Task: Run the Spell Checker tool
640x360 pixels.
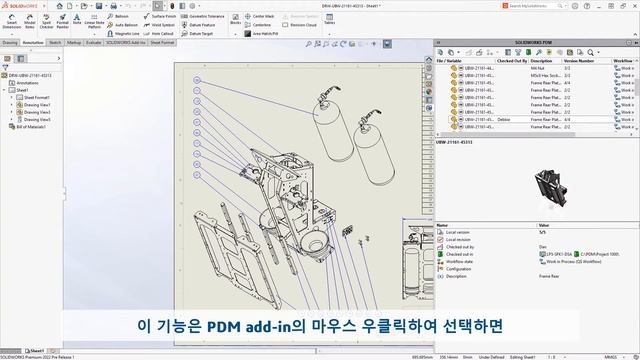Action: tap(47, 21)
